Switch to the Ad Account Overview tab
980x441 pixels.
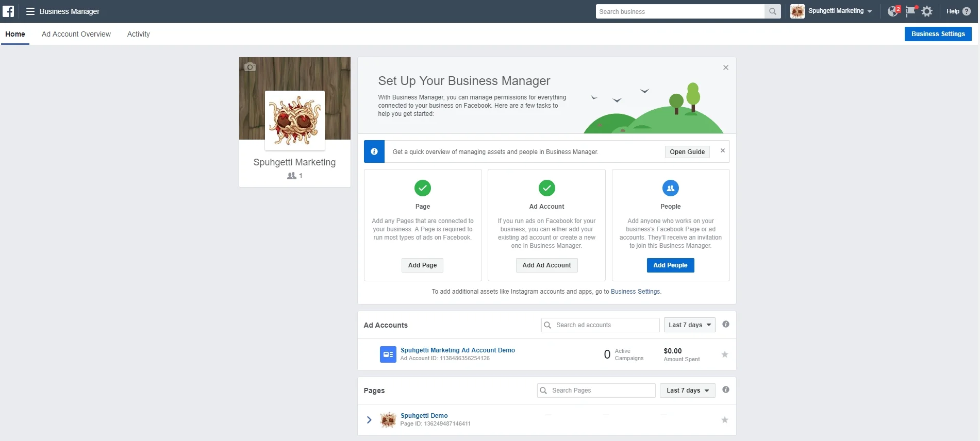tap(76, 34)
